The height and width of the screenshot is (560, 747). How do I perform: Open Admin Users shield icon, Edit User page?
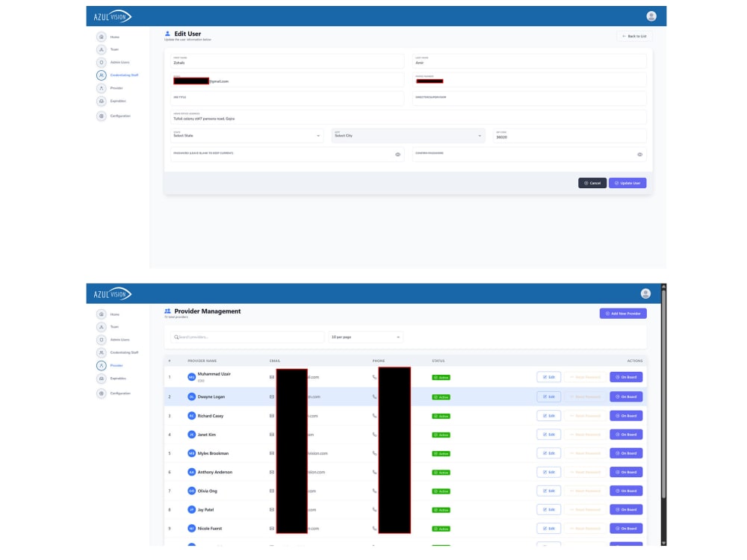pyautogui.click(x=101, y=63)
